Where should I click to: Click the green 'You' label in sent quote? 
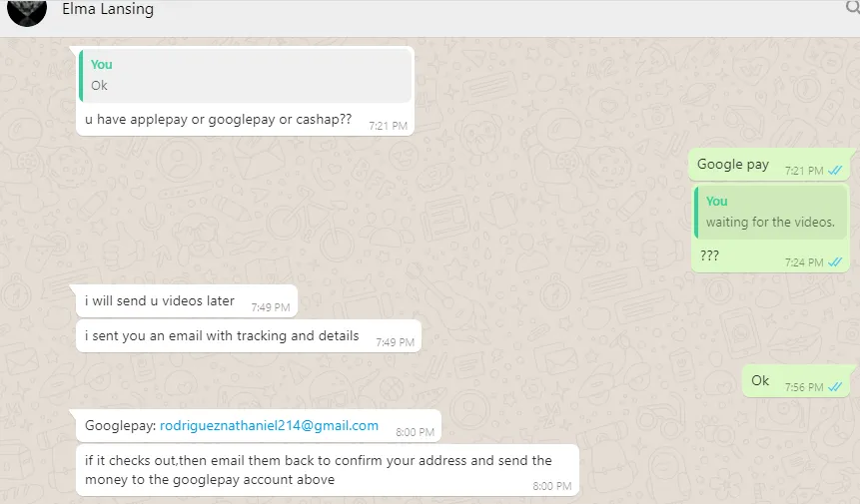[x=717, y=202]
